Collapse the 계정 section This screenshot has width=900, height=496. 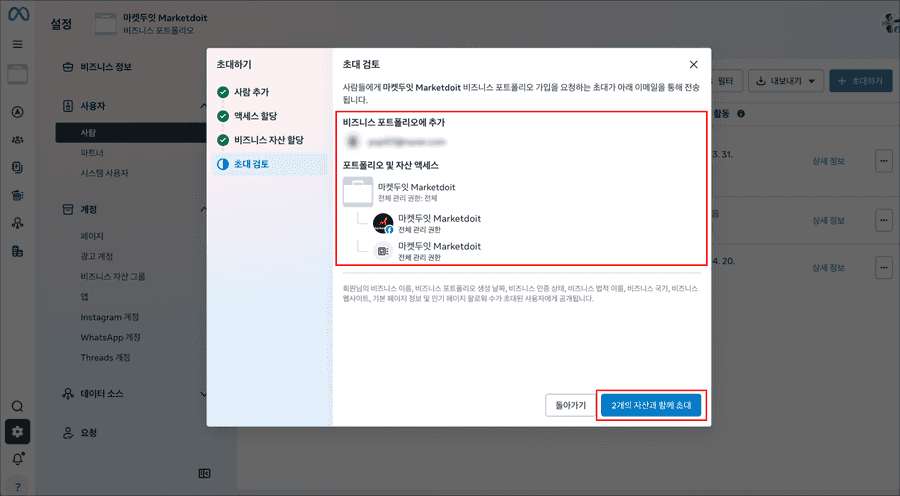pyautogui.click(x=203, y=209)
